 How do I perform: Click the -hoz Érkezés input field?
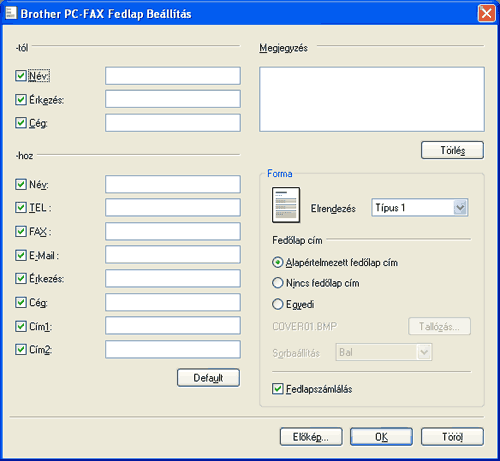tap(173, 278)
